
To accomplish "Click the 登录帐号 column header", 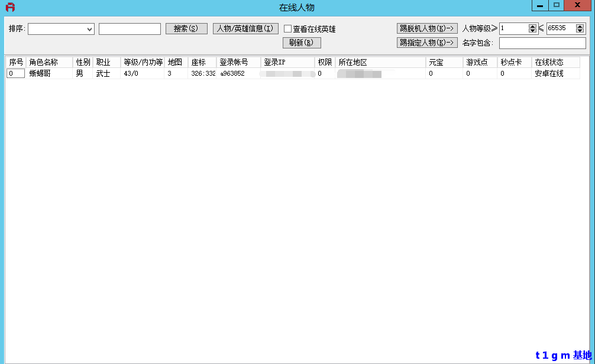I will point(238,63).
